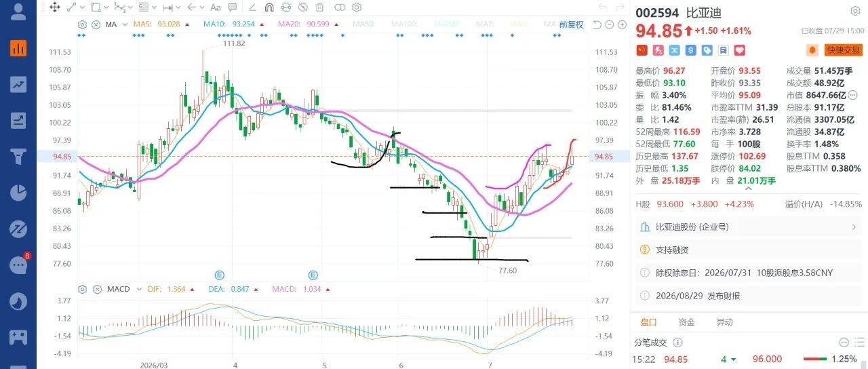The width and height of the screenshot is (868, 369).
Task: Open chart settings gear in drawing toolbar
Action: pyautogui.click(x=357, y=8)
